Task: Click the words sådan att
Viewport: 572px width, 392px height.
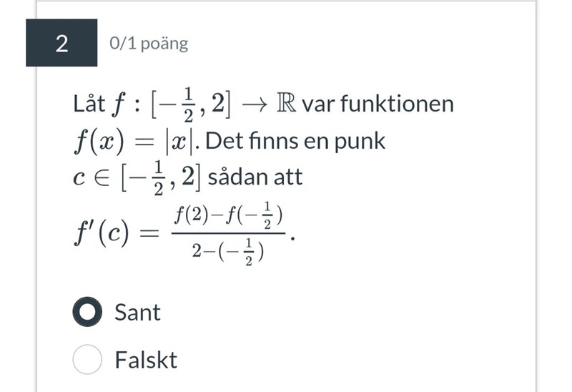Action: tap(255, 177)
